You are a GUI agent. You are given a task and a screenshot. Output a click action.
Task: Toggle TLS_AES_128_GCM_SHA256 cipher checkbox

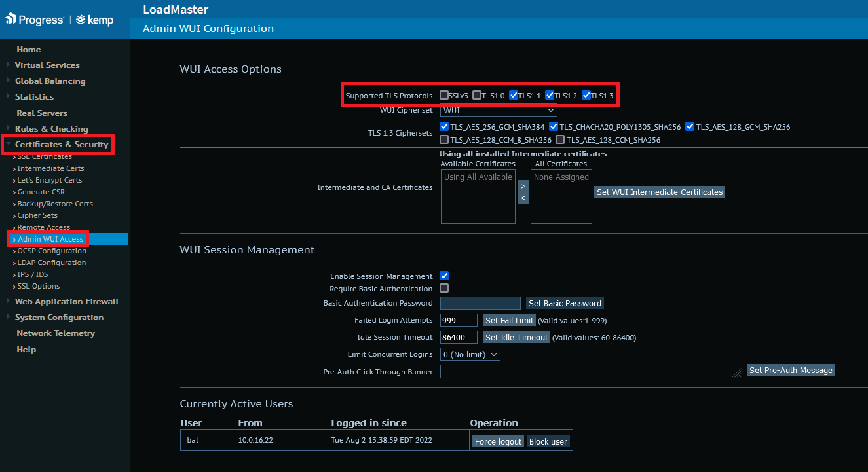click(690, 126)
